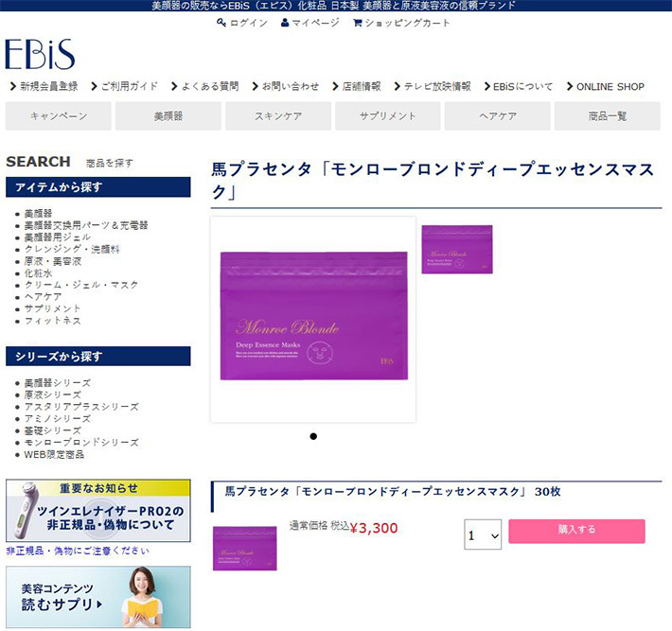Viewport: 672px width, 631px height.
Task: Click the carousel dot indicator
Action: (x=313, y=436)
